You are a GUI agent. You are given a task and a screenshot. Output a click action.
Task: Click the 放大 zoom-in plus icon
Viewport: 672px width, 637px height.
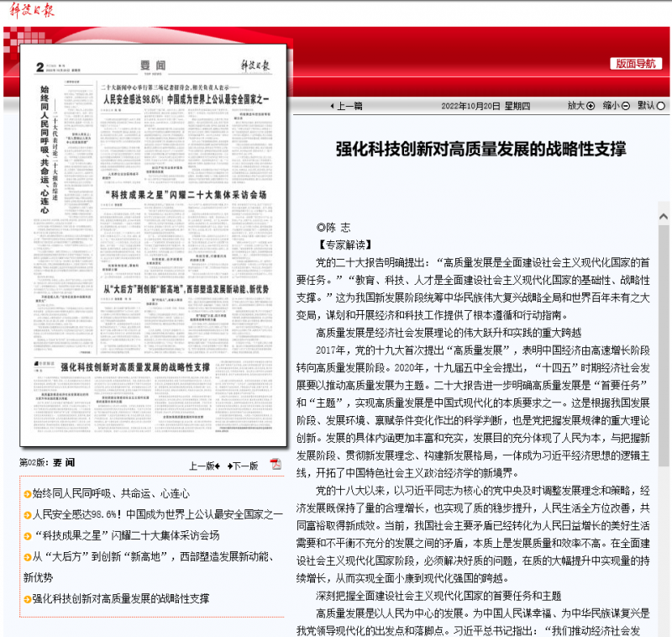(x=590, y=106)
